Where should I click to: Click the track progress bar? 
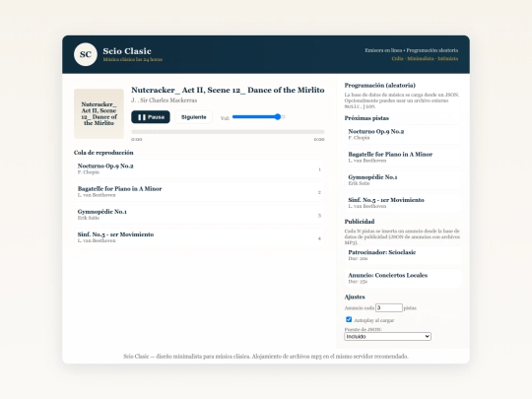click(x=228, y=132)
